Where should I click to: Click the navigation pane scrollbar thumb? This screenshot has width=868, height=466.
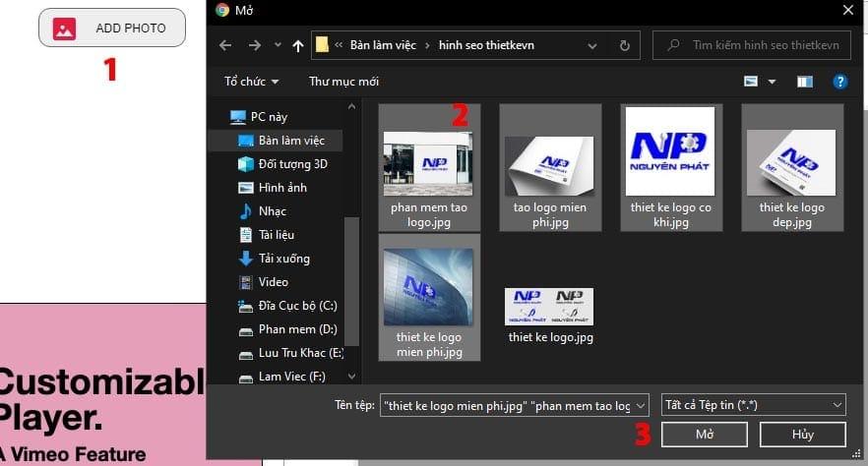(x=351, y=281)
